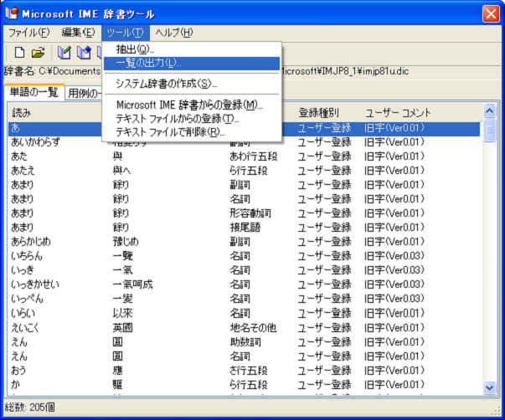Switch to the 単語の一覧 tab

(x=33, y=92)
